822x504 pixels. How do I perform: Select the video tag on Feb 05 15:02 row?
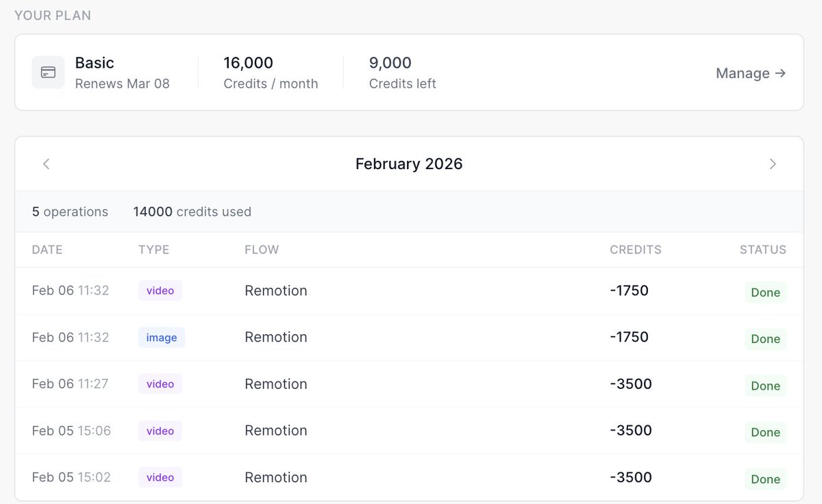click(160, 477)
